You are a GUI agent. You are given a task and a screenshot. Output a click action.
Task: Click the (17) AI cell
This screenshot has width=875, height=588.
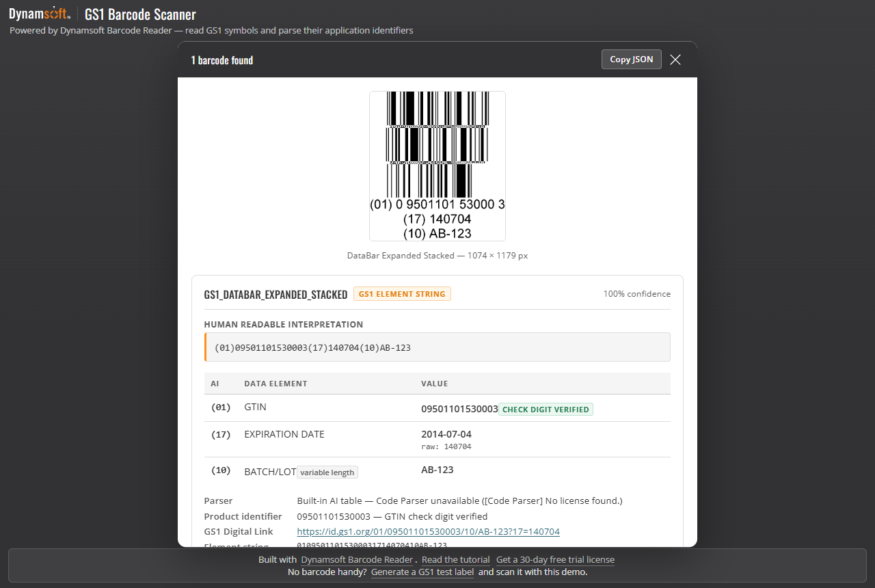(x=221, y=434)
